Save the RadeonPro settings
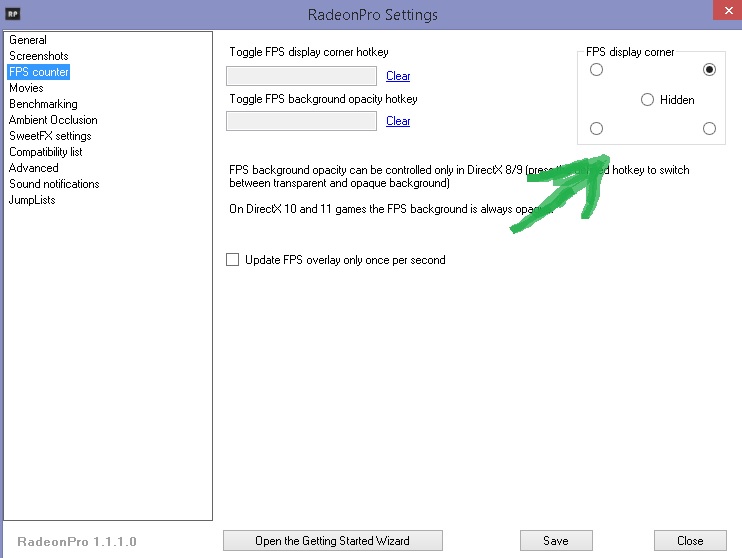The width and height of the screenshot is (742, 558). point(556,540)
